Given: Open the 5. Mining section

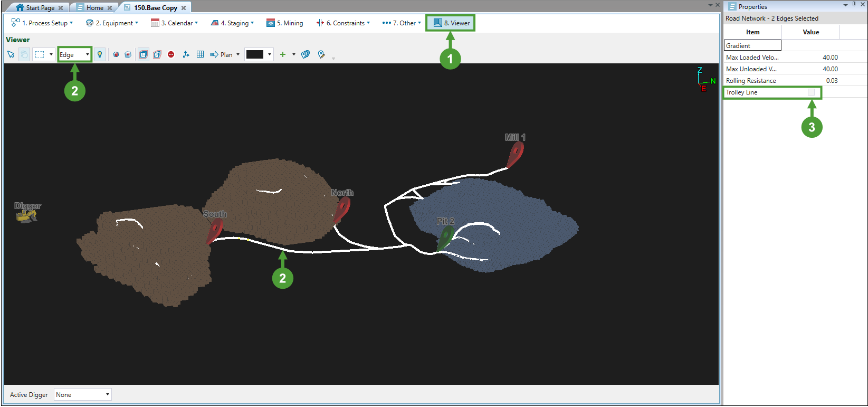Looking at the screenshot, I should point(284,23).
